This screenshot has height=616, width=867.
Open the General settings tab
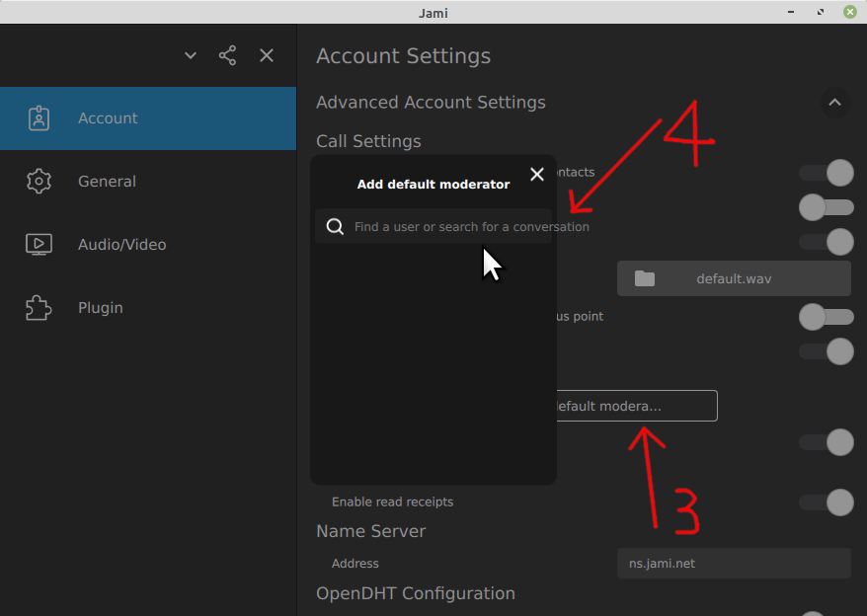[148, 182]
